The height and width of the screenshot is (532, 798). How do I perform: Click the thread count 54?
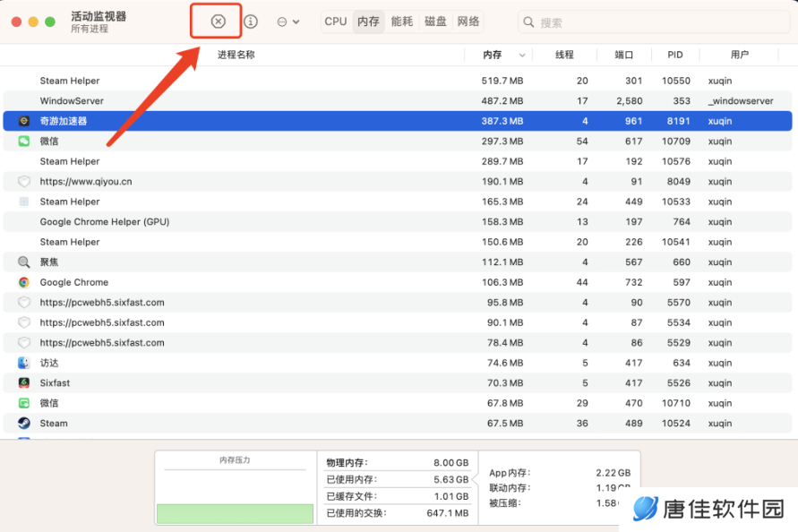coord(582,141)
